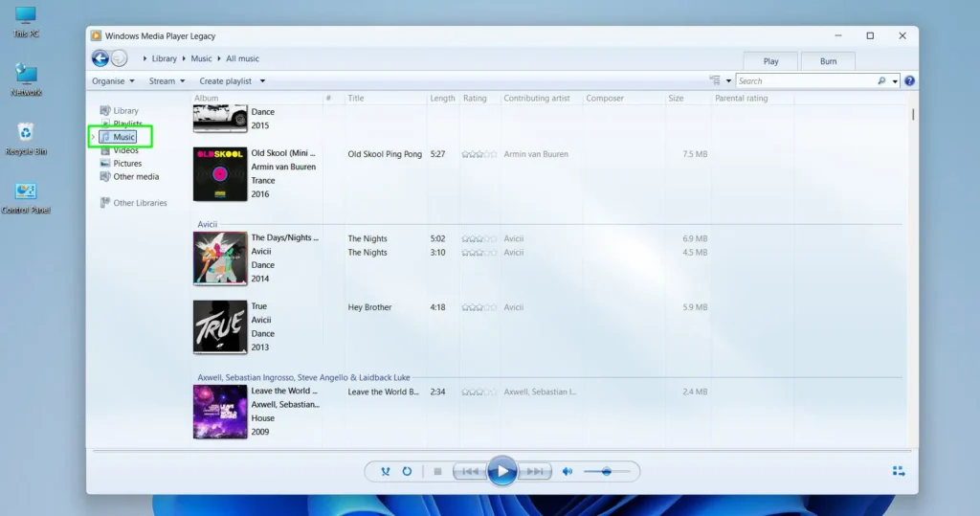Expand the Library breadcrumb arrow

[145, 58]
